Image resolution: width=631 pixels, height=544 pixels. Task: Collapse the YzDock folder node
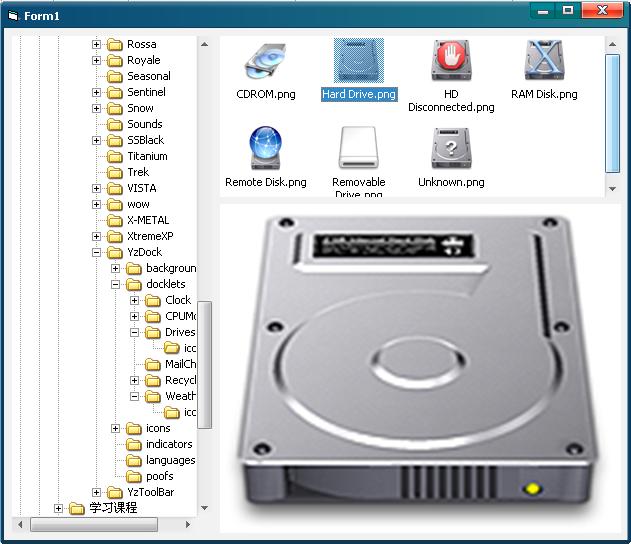tap(97, 253)
